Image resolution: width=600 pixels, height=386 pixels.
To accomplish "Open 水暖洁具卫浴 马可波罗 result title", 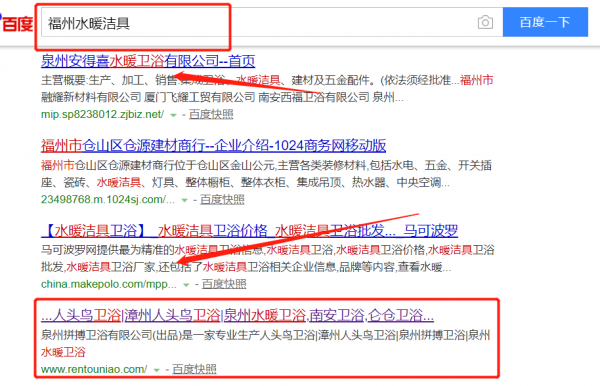I will (249, 231).
